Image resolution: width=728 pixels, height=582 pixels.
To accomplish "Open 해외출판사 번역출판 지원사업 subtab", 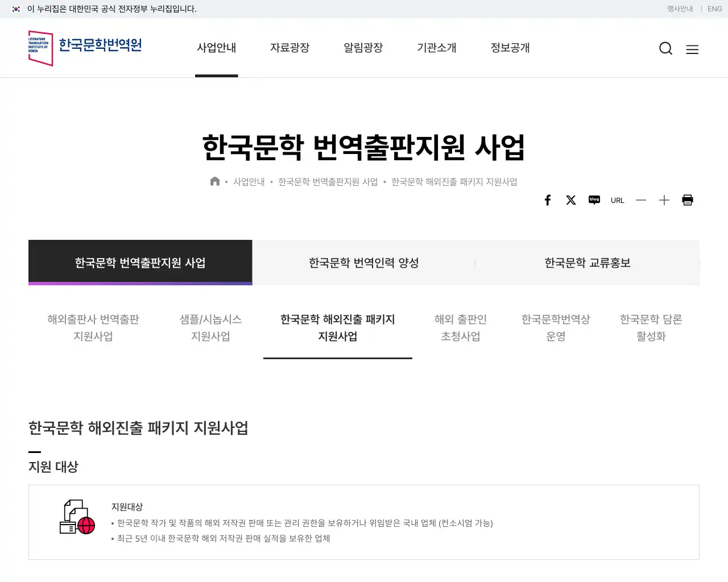I will point(93,328).
